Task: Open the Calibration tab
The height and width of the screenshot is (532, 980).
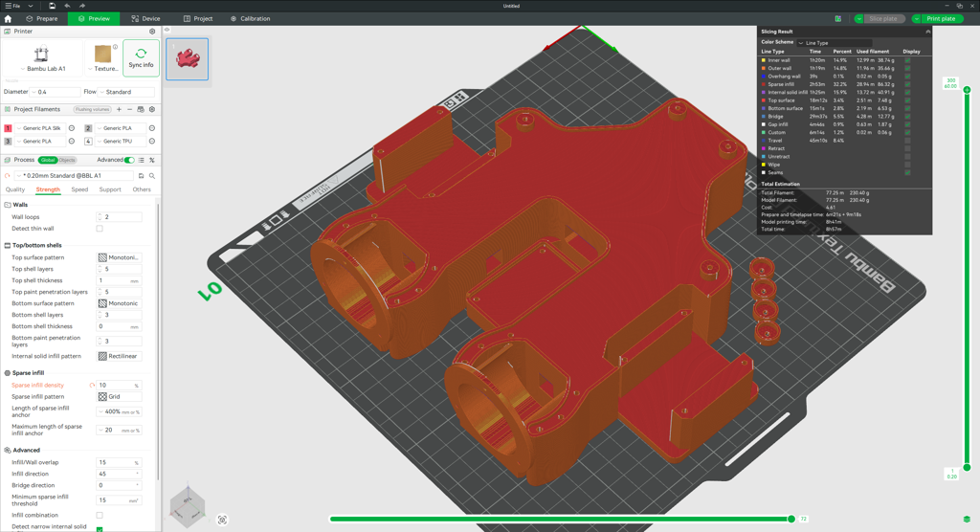Action: coord(250,19)
